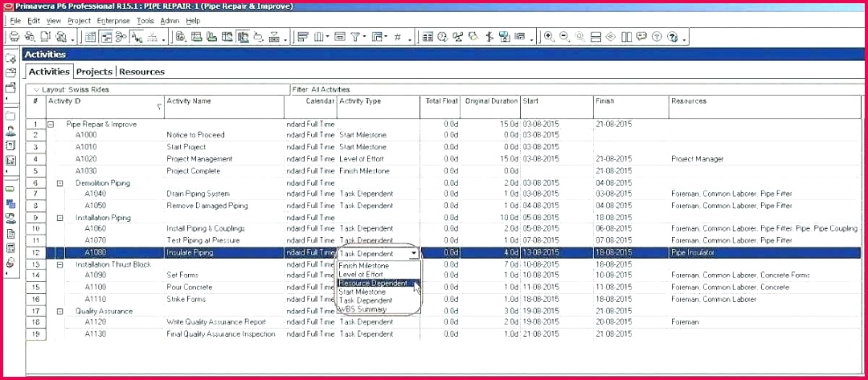Screen dimensions: 868x380
Task: Show the Gantt Chart view icon
Action: [x=106, y=37]
